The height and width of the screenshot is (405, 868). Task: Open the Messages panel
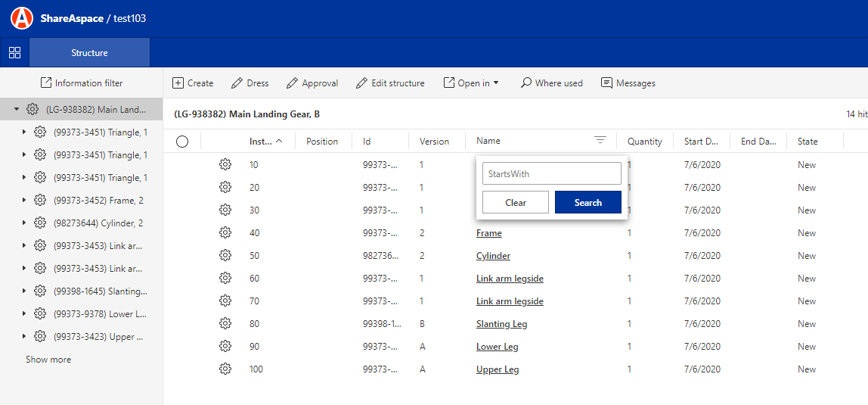(628, 83)
